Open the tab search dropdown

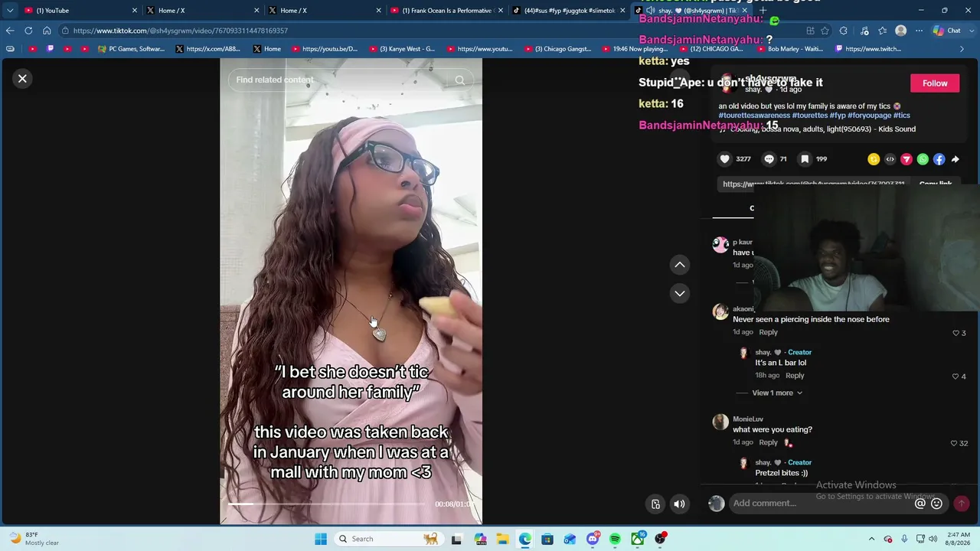tap(9, 11)
